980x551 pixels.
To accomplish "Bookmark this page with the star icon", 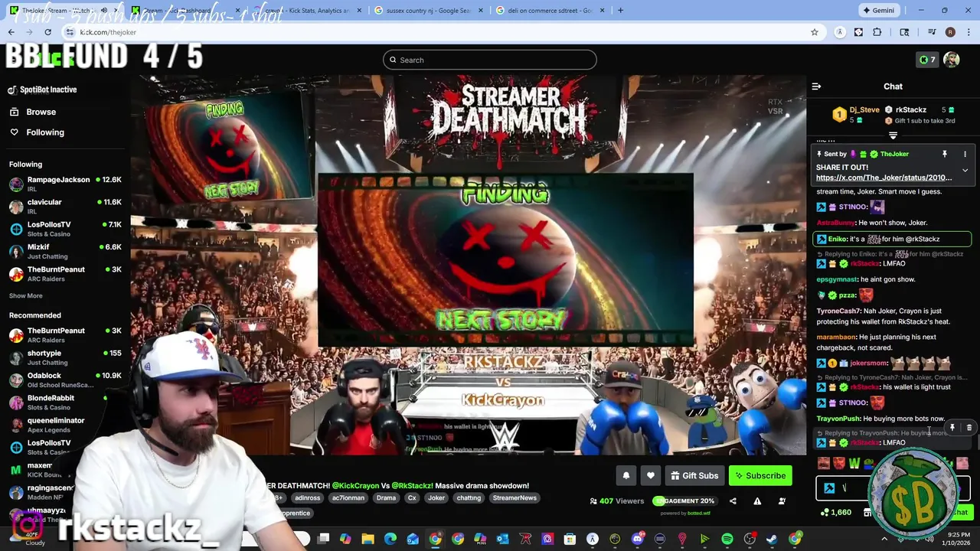I will tap(815, 32).
